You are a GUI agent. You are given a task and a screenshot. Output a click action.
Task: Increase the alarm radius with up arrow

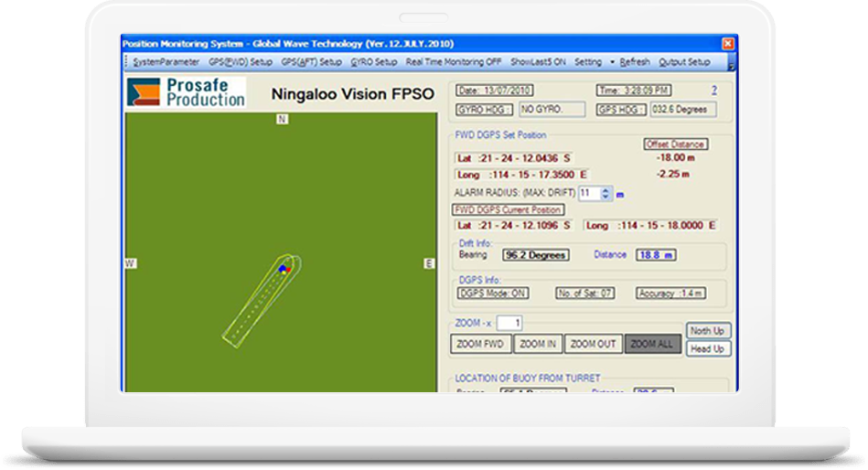tap(605, 190)
